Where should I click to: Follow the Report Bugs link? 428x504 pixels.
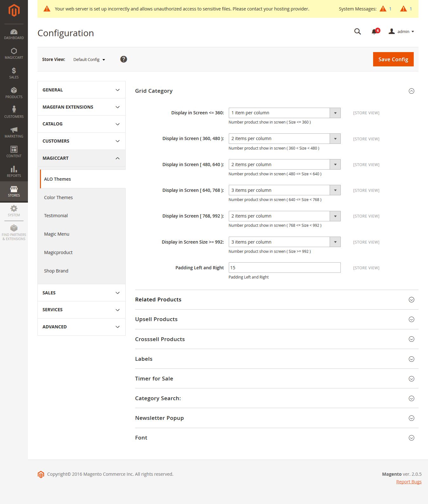409,482
